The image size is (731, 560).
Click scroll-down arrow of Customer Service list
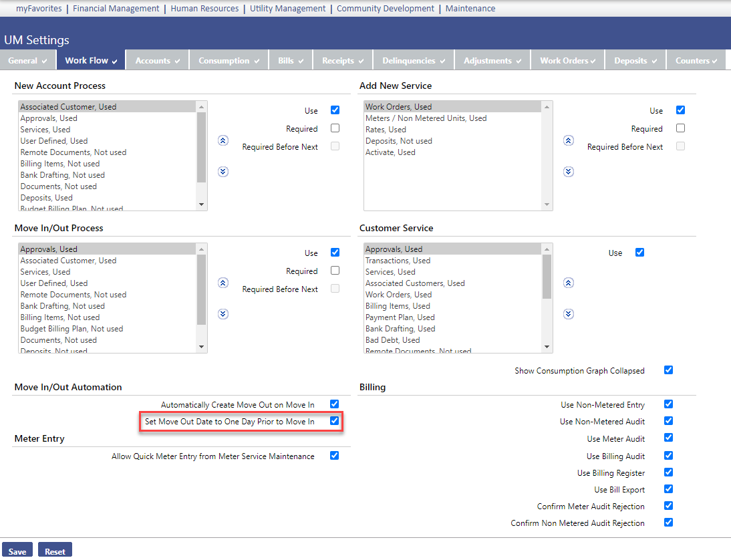point(547,346)
